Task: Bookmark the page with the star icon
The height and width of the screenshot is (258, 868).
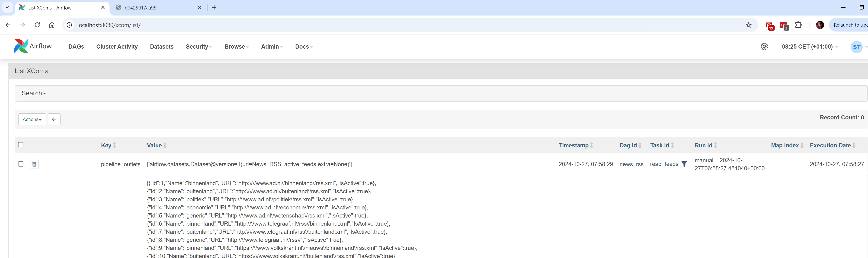Action: coord(748,25)
